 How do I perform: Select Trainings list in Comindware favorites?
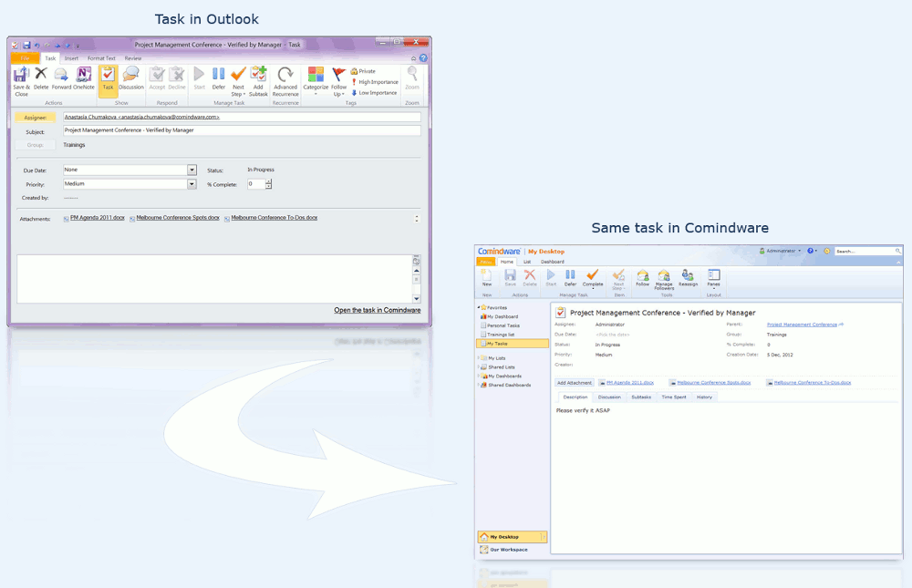pyautogui.click(x=500, y=335)
